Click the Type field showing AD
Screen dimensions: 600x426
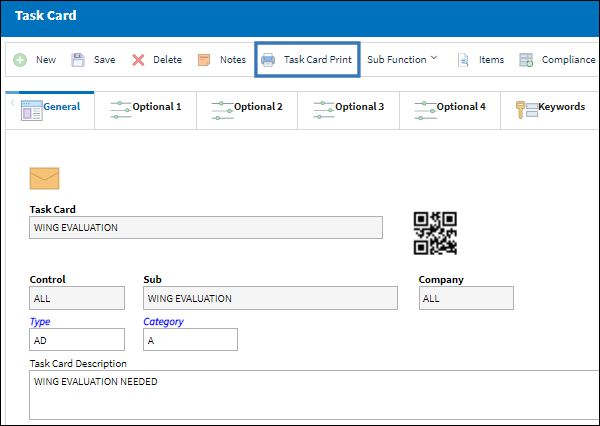[77, 339]
